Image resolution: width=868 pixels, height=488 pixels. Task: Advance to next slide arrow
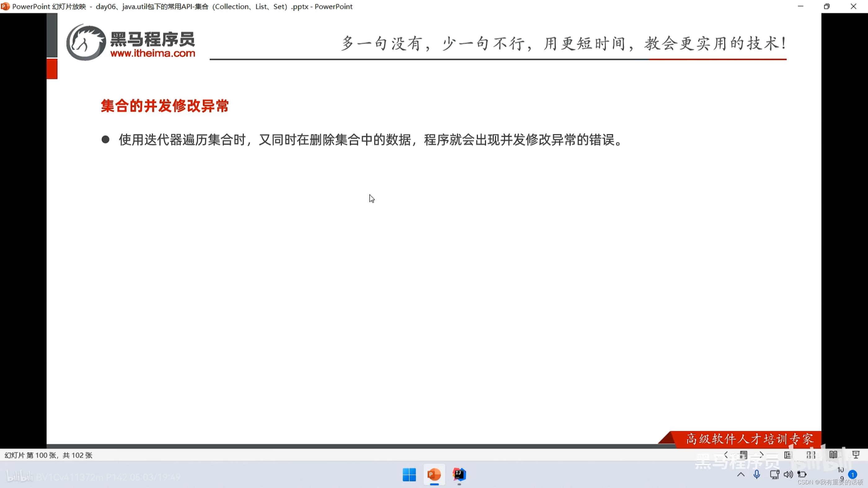(x=761, y=455)
